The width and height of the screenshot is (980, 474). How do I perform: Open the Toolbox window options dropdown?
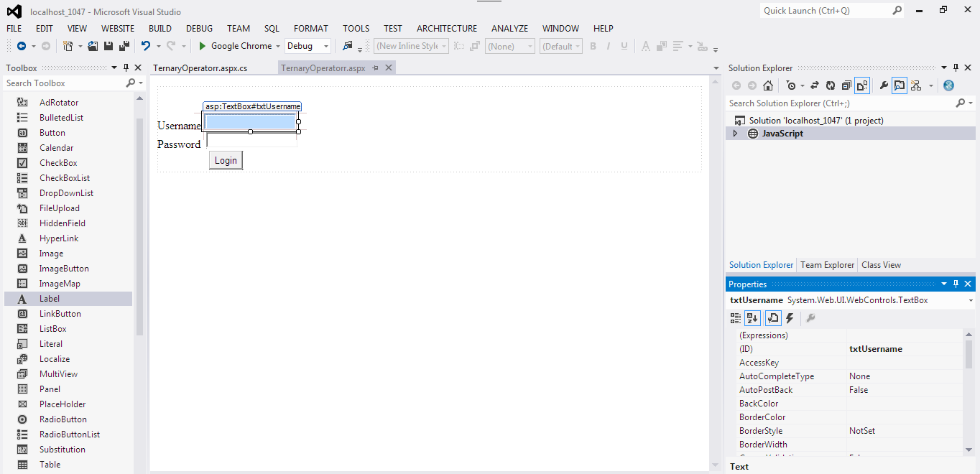(x=114, y=68)
